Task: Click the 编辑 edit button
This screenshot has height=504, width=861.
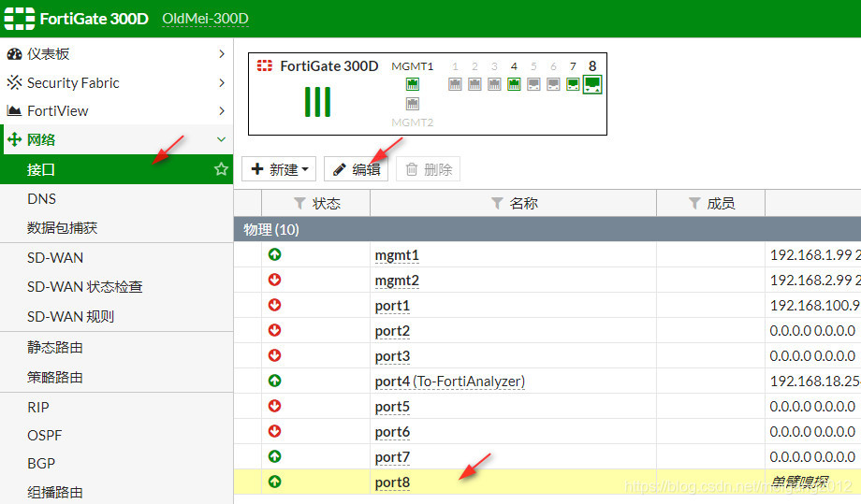Action: (356, 169)
